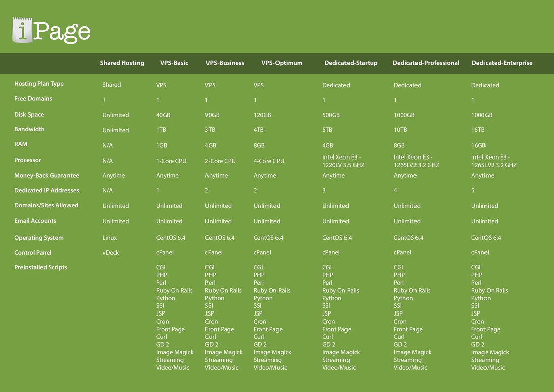Image resolution: width=554 pixels, height=392 pixels.
Task: Select the Money-Back Guarantee row label
Action: tap(46, 176)
